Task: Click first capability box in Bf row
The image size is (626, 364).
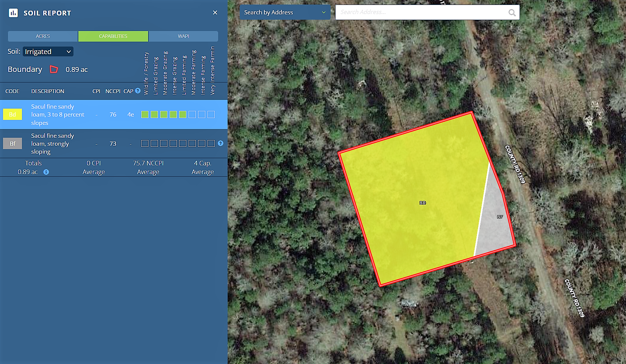Action: tap(145, 143)
